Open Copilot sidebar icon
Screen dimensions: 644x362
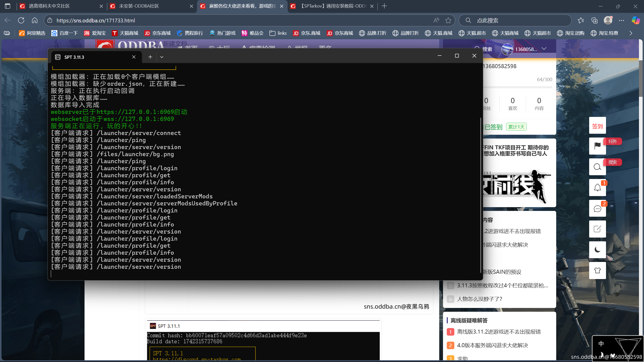636,20
